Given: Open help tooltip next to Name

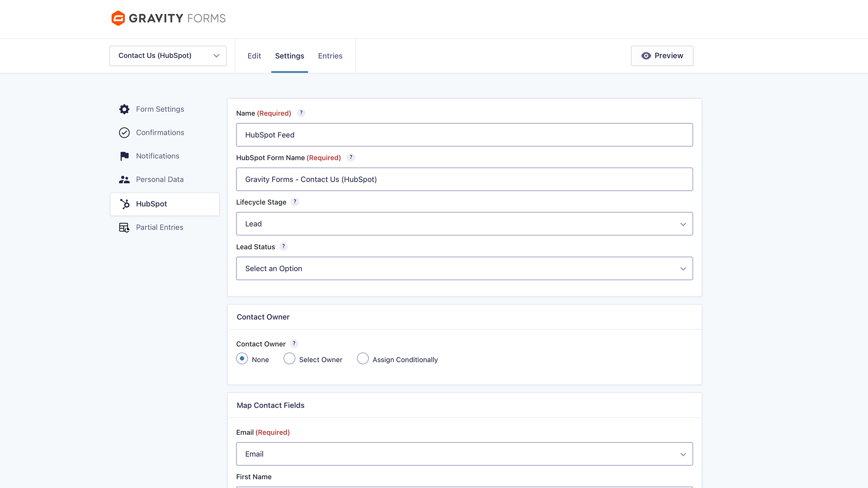Looking at the screenshot, I should [x=301, y=113].
